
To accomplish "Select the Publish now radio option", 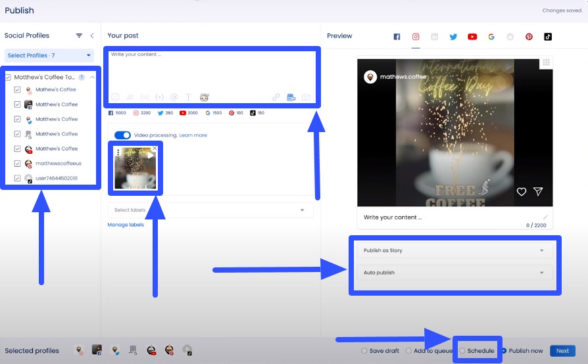I will tap(504, 351).
